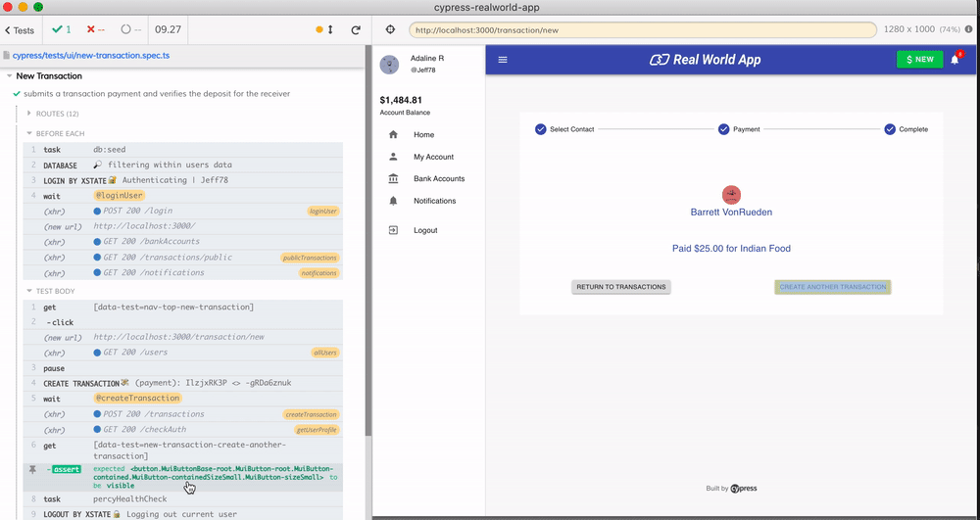Image resolution: width=980 pixels, height=520 pixels.
Task: Click the pin icon on the assert row
Action: point(32,469)
